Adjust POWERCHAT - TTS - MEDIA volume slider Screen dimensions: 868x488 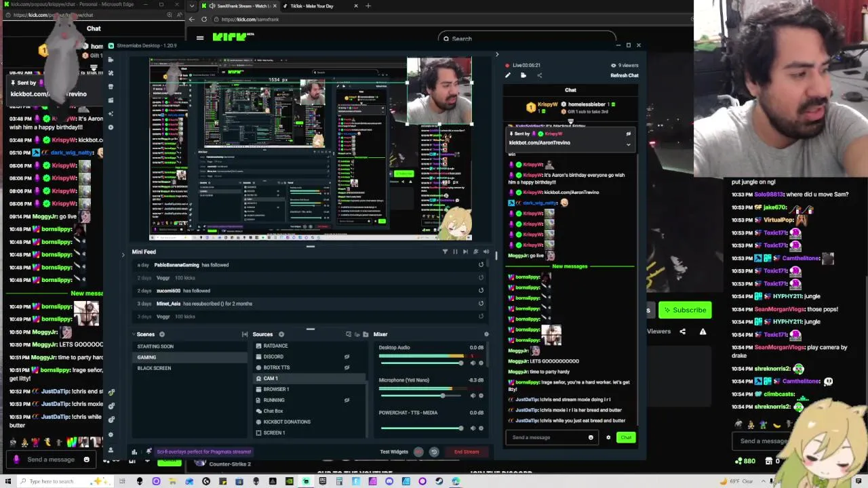[421, 428]
